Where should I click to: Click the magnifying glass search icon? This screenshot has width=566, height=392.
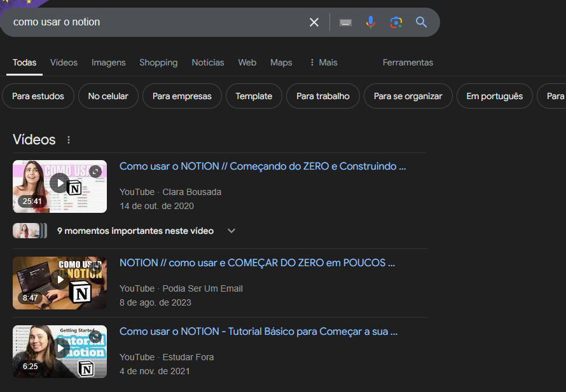click(x=421, y=22)
